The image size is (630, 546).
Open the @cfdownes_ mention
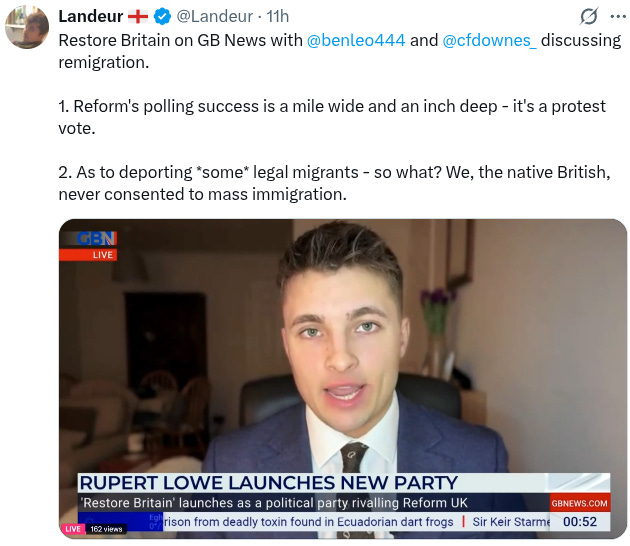pos(489,40)
